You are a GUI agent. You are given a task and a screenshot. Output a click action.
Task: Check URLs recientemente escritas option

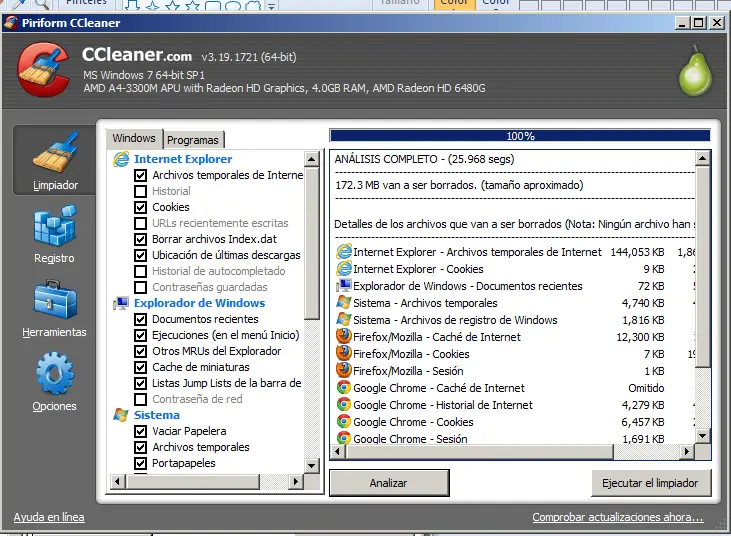coord(140,223)
